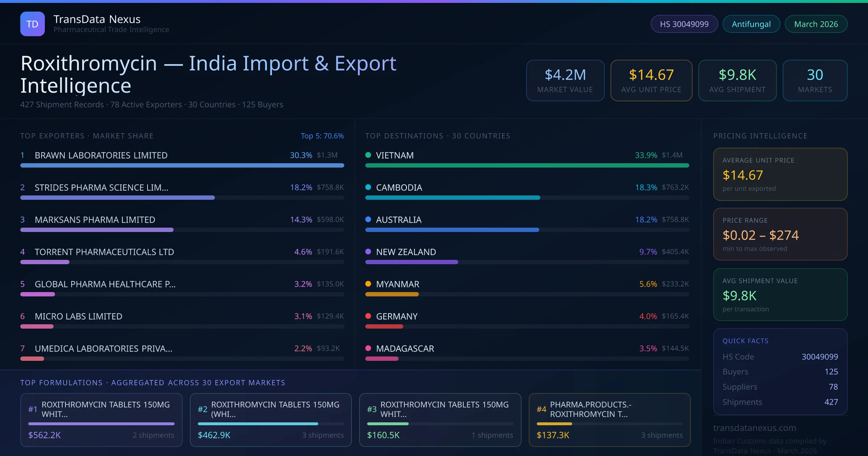Open the March 2026 period pill
Viewport: 868px width, 456px height.
click(816, 24)
